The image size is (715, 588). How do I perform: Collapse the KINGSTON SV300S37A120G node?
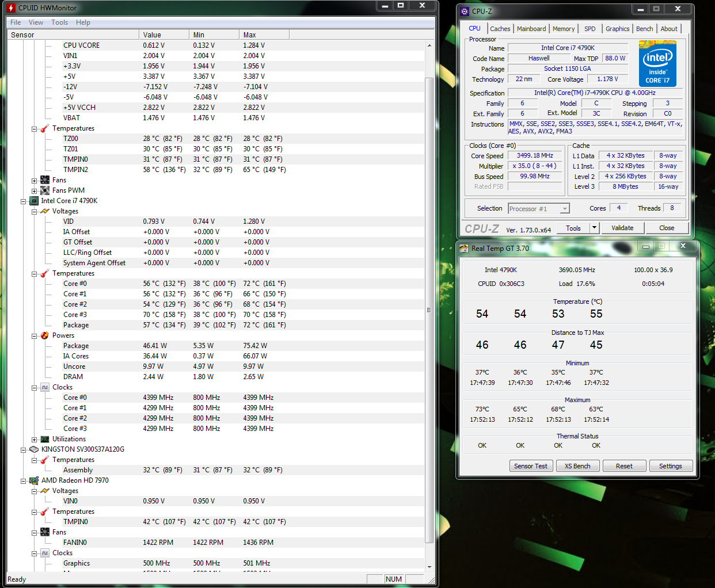pyautogui.click(x=24, y=450)
